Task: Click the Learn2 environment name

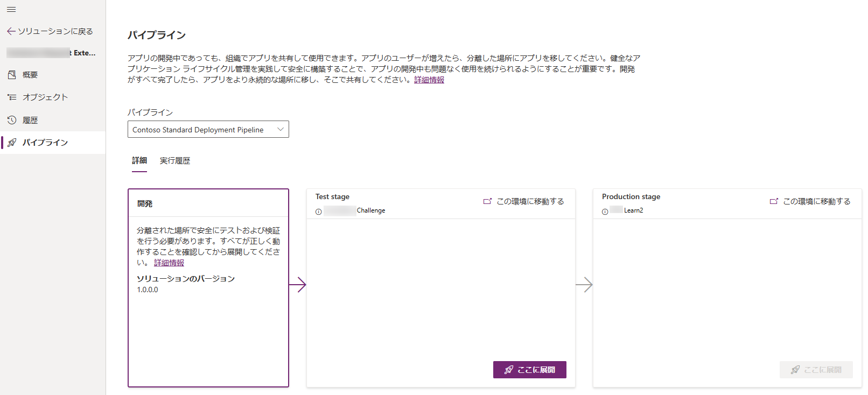Action: (633, 210)
